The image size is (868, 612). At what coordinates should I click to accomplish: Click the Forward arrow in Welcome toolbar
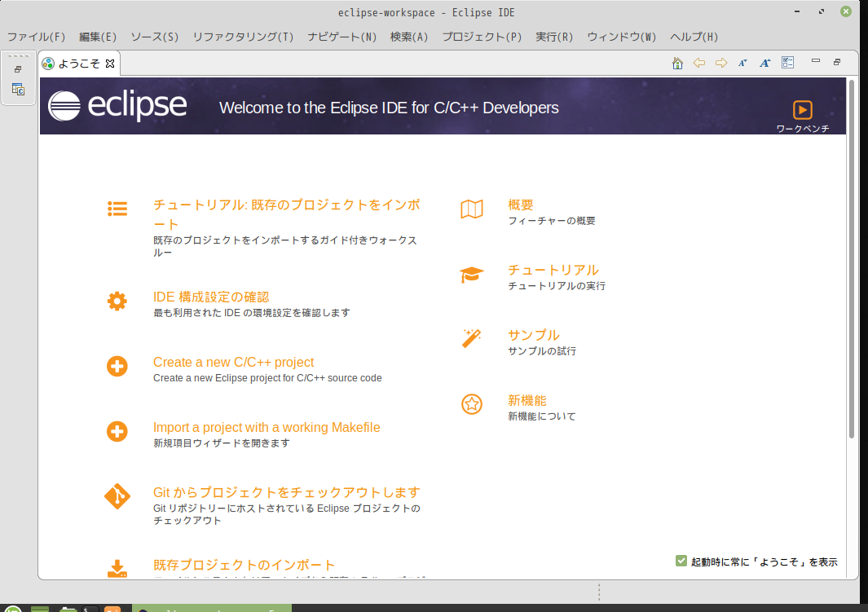tap(720, 63)
